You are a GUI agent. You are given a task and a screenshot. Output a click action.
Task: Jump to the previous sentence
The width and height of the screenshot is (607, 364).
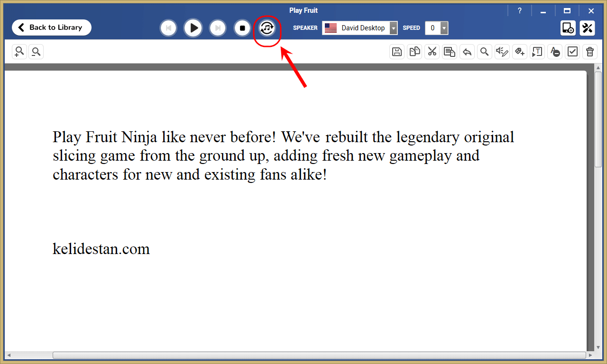(x=168, y=28)
